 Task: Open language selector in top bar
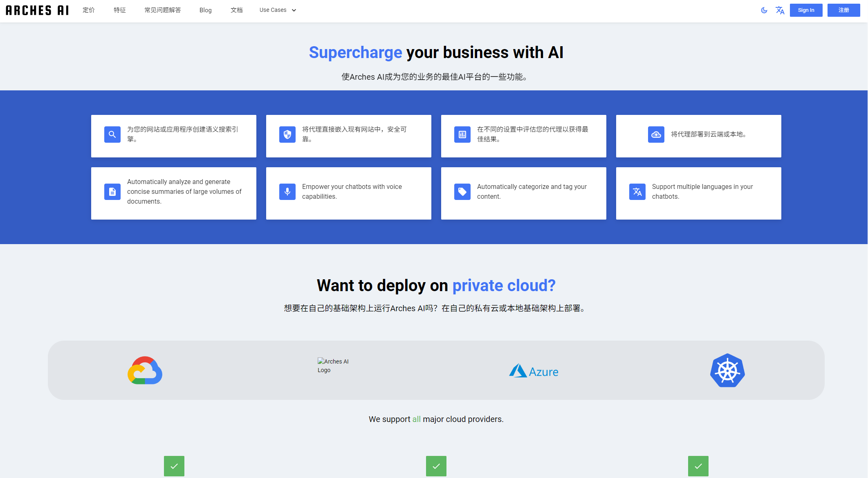[780, 10]
